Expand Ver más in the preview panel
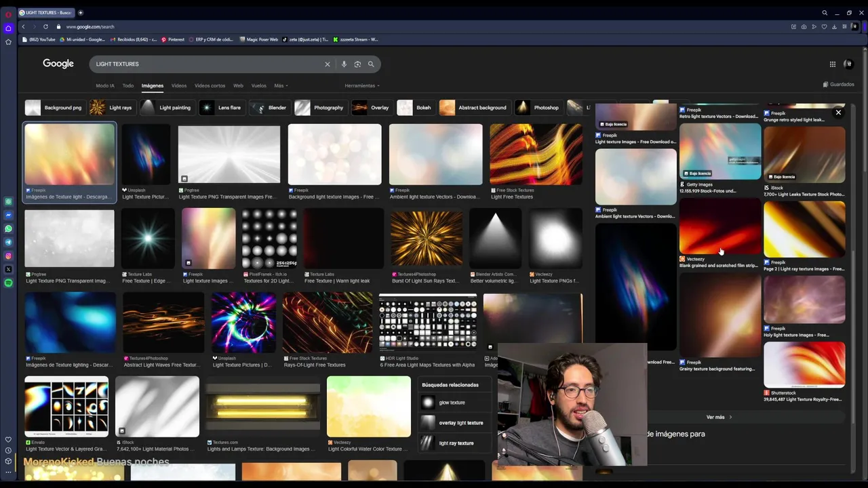This screenshot has height=488, width=868. (x=719, y=417)
